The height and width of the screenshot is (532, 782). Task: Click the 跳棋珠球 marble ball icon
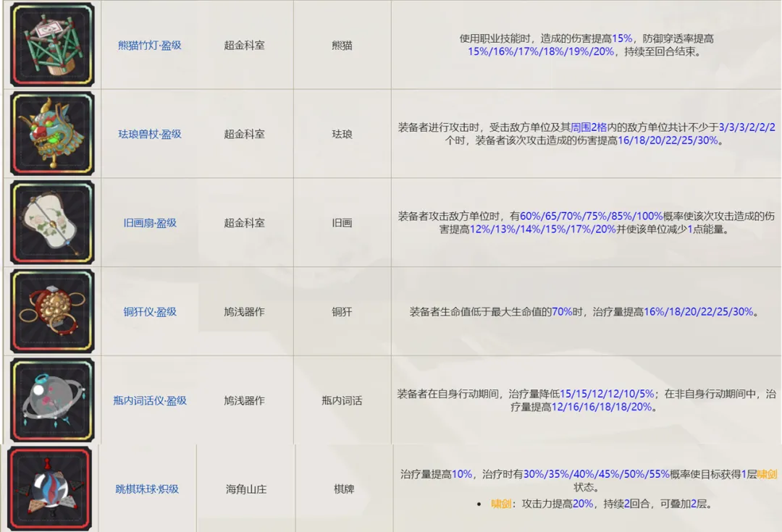tap(50, 489)
